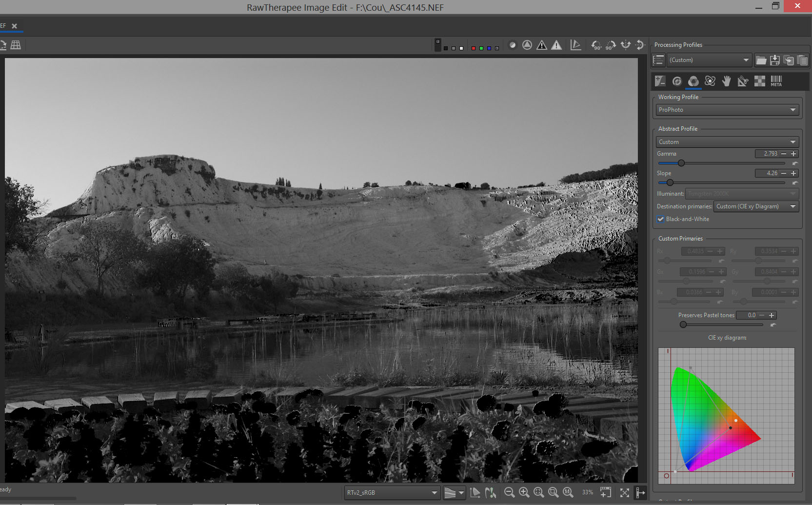Open the Working Profile dropdown showing ProPhoto
The image size is (812, 505).
[727, 109]
